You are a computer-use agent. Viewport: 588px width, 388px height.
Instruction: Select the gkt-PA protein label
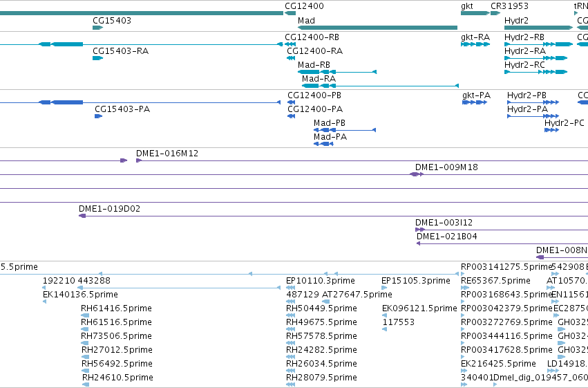click(x=476, y=95)
